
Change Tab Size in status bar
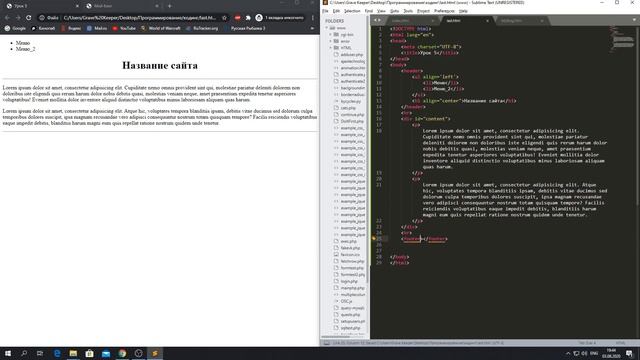[588, 343]
